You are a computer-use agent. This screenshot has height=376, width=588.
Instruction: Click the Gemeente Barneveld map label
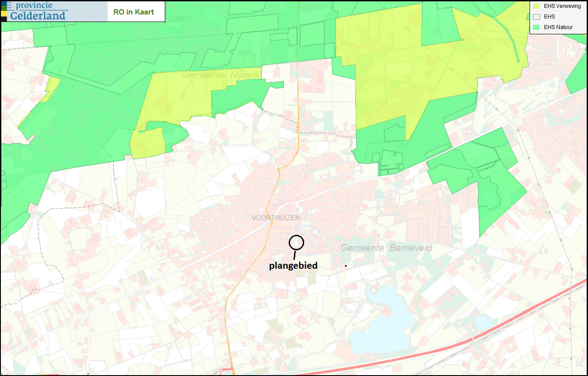click(386, 248)
